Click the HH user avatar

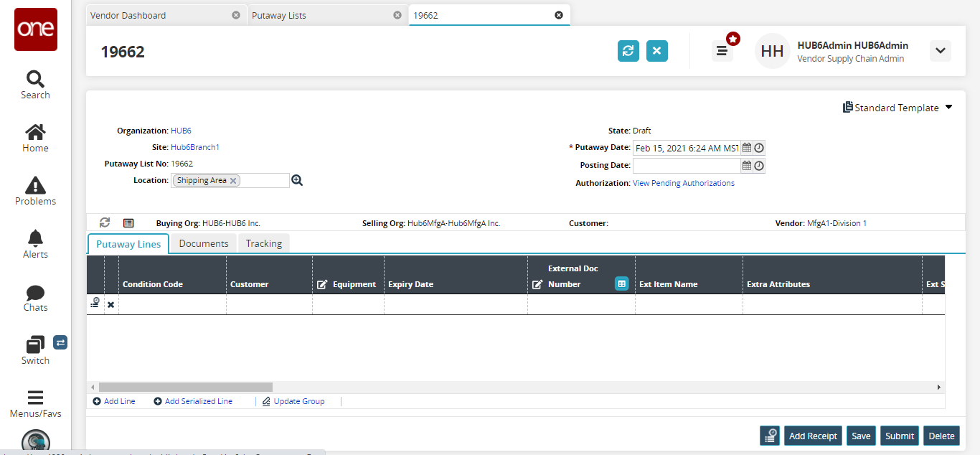tap(772, 51)
